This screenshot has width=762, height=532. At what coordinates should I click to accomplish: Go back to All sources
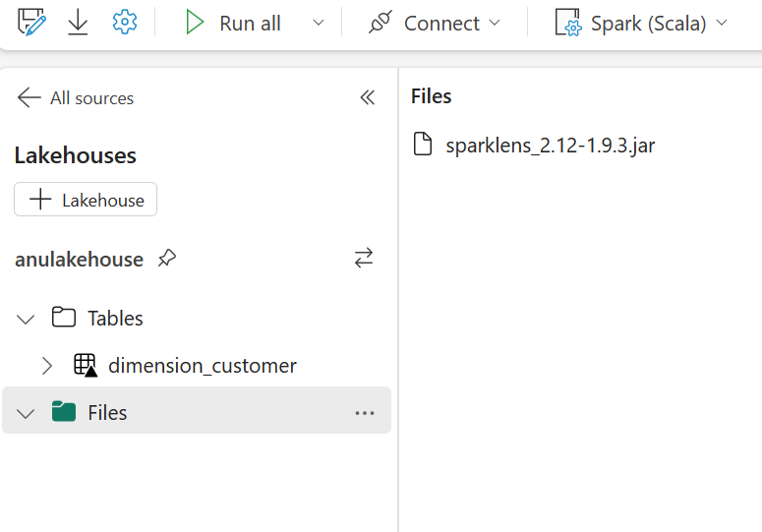76,98
